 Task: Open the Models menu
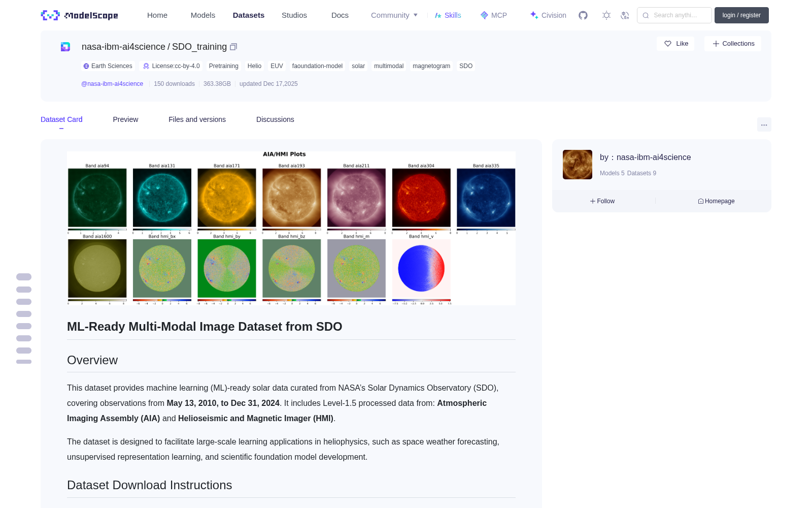point(203,15)
